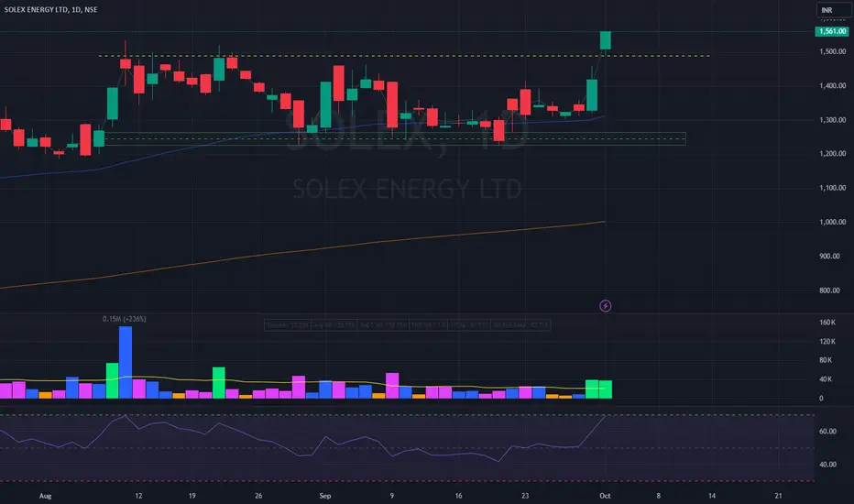The width and height of the screenshot is (854, 504).
Task: Click the tallest blue volume bar
Action: click(x=126, y=362)
